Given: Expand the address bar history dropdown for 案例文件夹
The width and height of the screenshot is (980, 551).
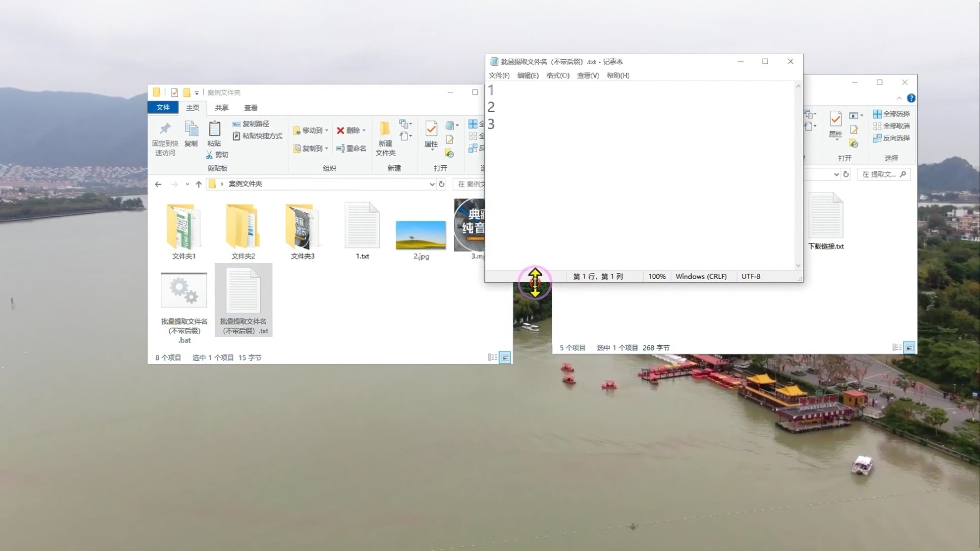Looking at the screenshot, I should [x=432, y=184].
